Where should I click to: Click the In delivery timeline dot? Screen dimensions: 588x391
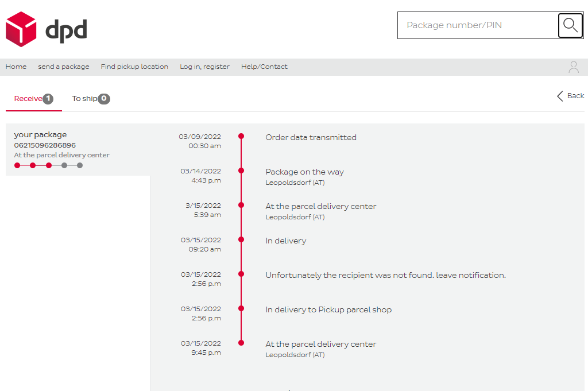[241, 239]
